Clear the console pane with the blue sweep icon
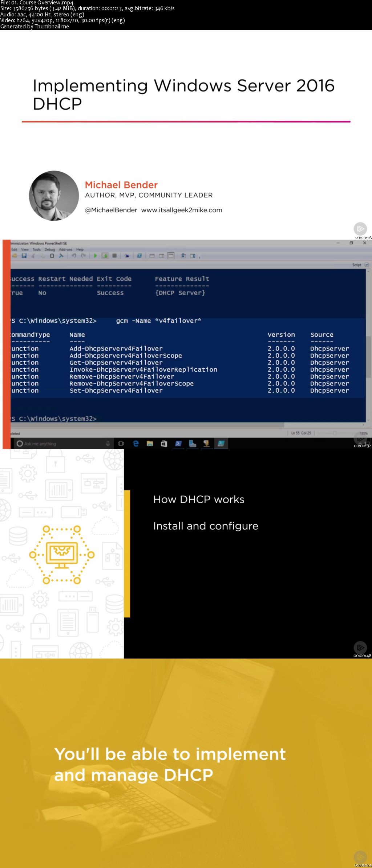Image resolution: width=372 pixels, height=868 pixels. pyautogui.click(x=61, y=256)
